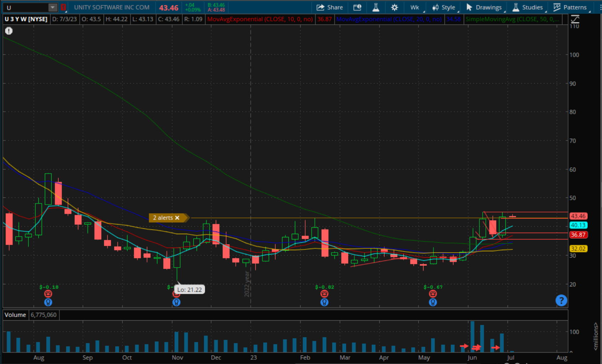Screen dimensions: 602x364
Task: Click the 40.13 cyan price axis label
Action: pos(578,225)
